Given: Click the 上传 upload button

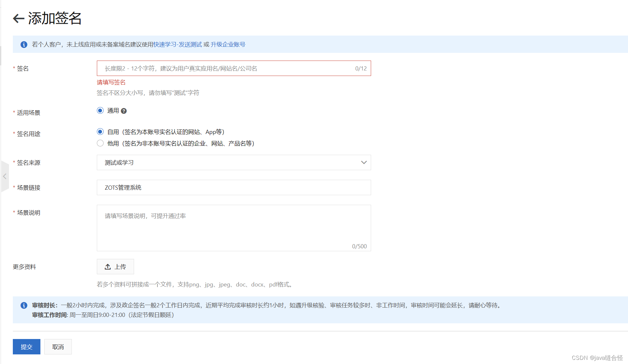Looking at the screenshot, I should (x=115, y=267).
